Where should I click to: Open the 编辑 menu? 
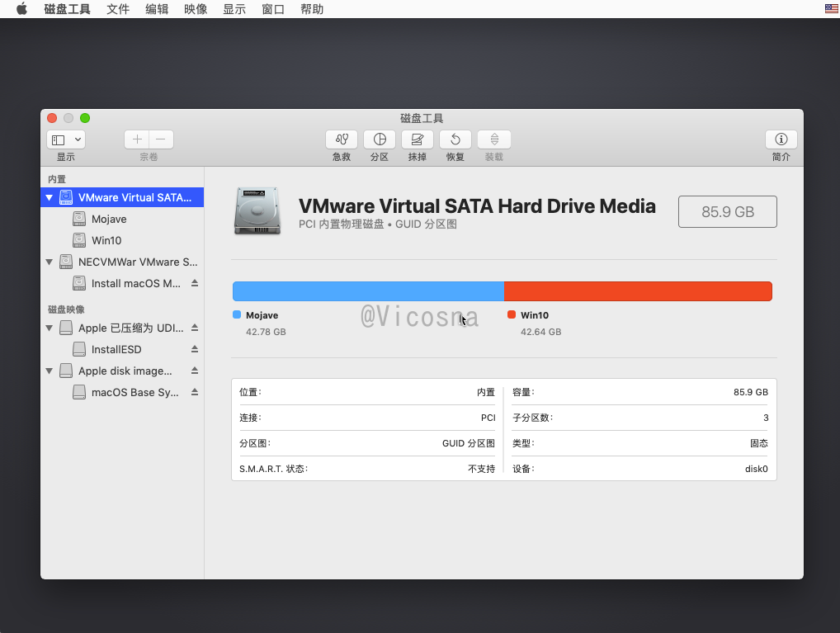[157, 9]
